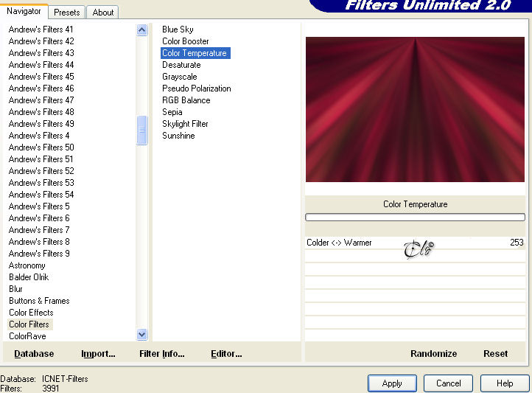532x393 pixels.
Task: Click the Colder <-> Warmer slider row
Action: [415, 243]
